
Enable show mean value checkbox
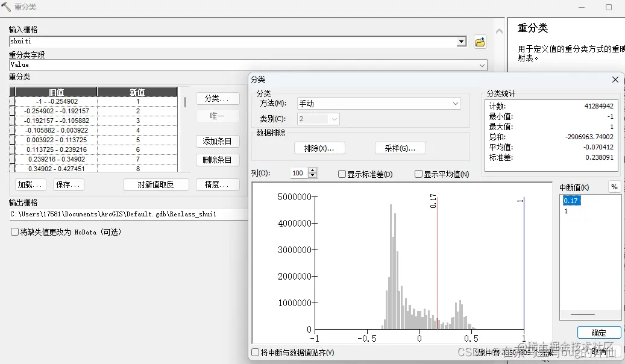418,174
